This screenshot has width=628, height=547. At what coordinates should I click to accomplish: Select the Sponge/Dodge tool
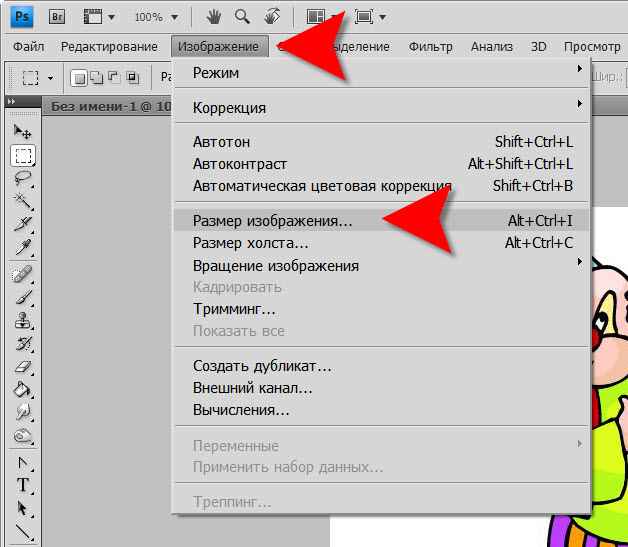click(x=22, y=435)
